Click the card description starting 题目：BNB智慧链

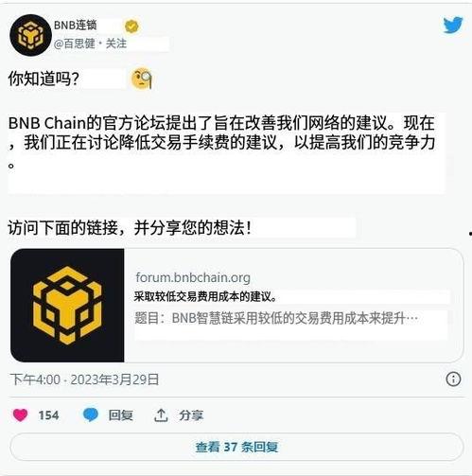(x=276, y=318)
